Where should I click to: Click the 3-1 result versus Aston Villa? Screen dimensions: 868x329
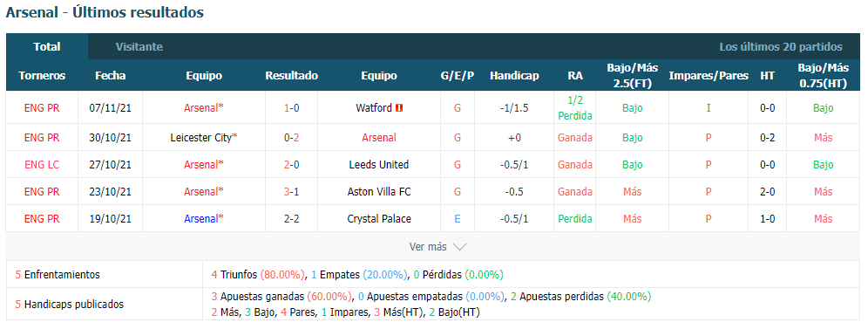(292, 192)
